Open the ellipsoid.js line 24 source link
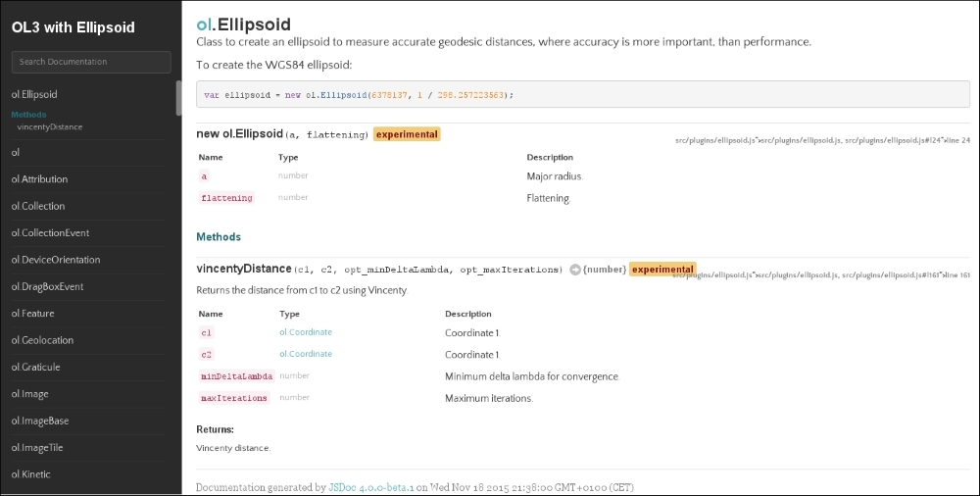980x496 pixels. (x=822, y=141)
